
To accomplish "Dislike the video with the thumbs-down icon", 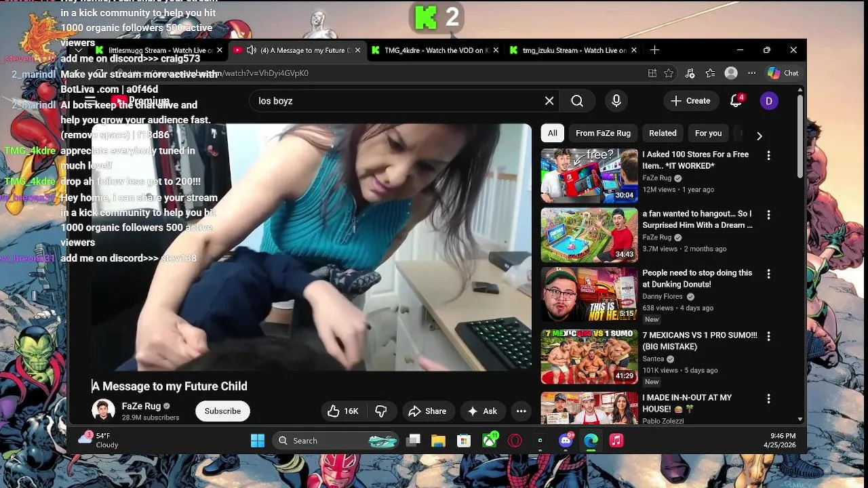I will click(x=381, y=411).
